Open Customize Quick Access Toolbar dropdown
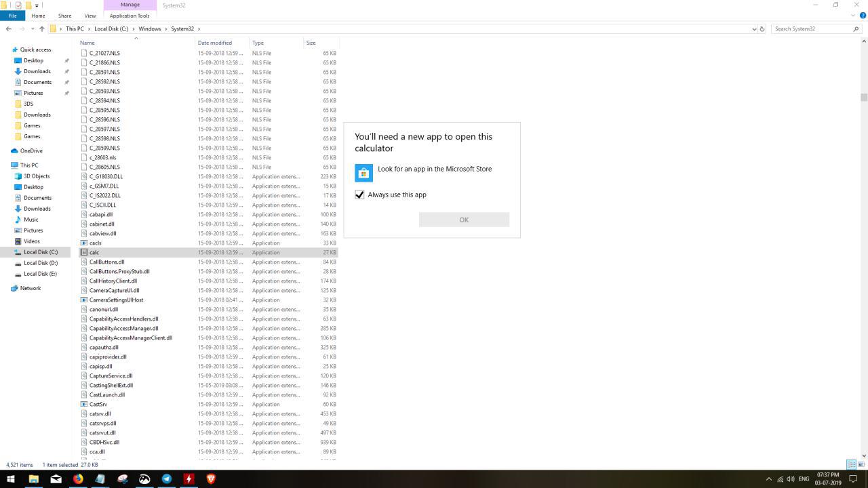The height and width of the screenshot is (488, 868). (x=37, y=5)
